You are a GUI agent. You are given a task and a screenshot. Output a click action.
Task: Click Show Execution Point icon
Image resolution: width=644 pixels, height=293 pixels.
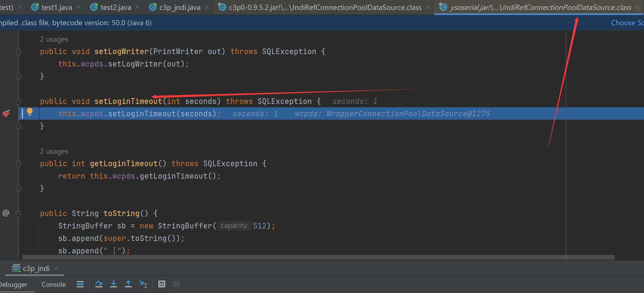[x=80, y=284]
